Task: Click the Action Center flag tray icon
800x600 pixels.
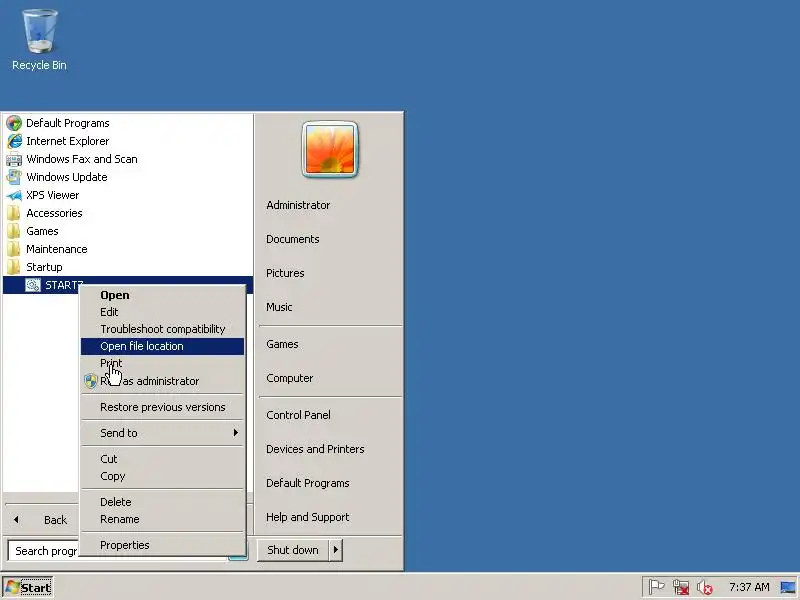Action: click(x=657, y=587)
